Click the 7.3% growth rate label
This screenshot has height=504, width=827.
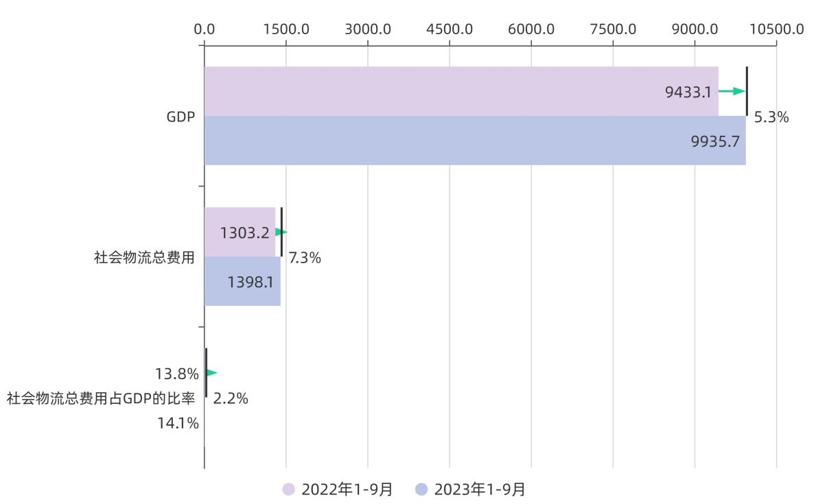[305, 259]
